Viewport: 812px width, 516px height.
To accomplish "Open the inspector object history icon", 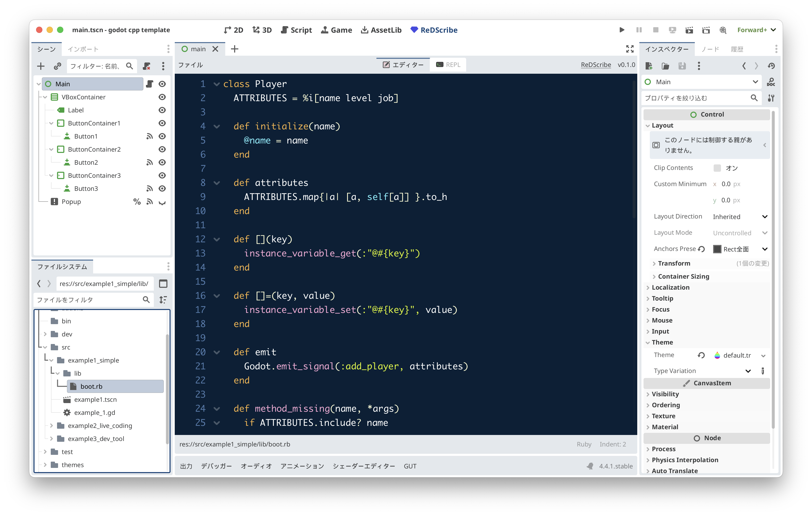I will click(771, 66).
